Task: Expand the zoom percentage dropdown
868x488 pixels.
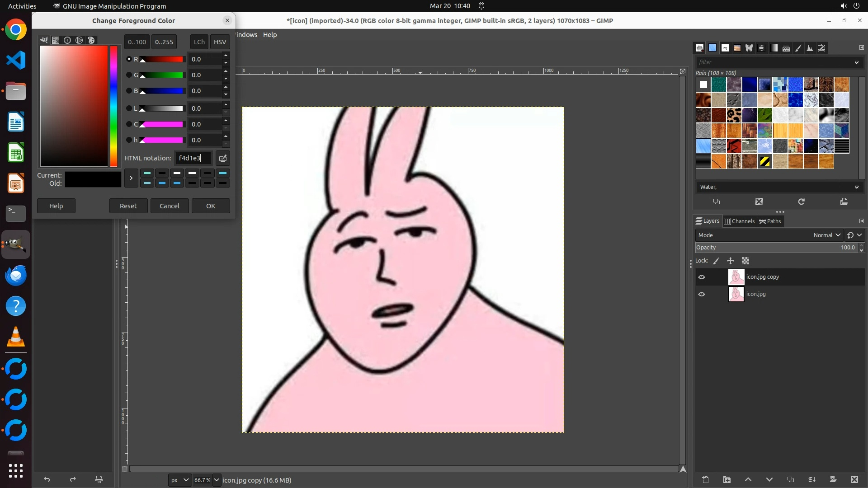Action: coord(217,480)
